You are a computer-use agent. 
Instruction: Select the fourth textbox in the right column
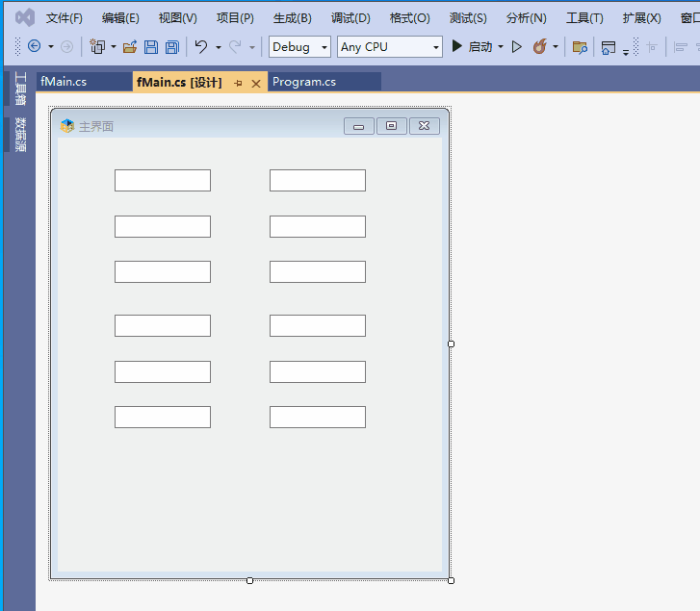[x=318, y=325]
